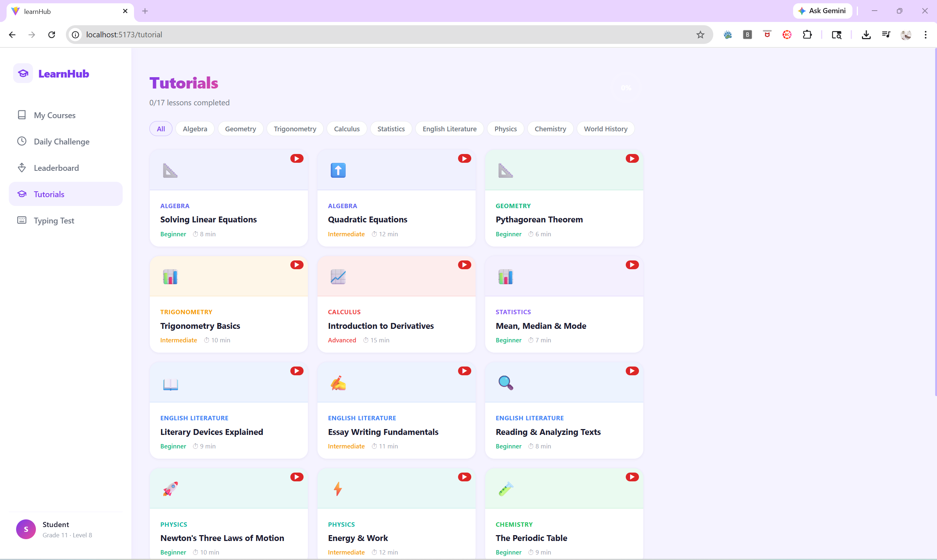The image size is (937, 560).
Task: Toggle the World History filter chip
Action: [605, 129]
